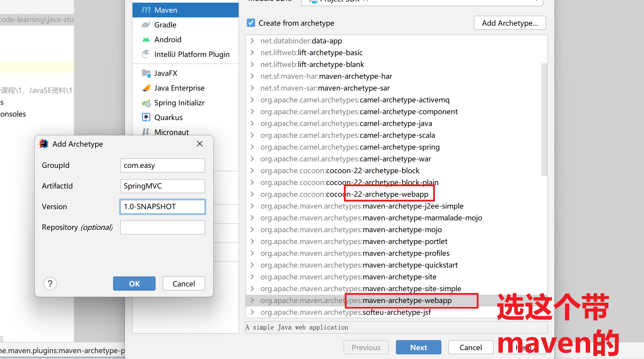Screen dimensions: 644x359
Task: Open help via question mark icon
Action: point(50,284)
